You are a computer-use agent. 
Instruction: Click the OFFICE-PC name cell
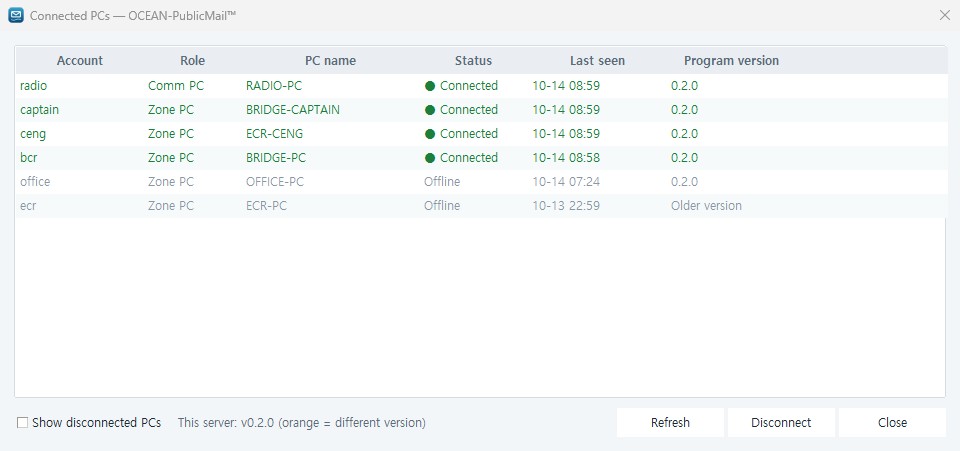pos(275,182)
